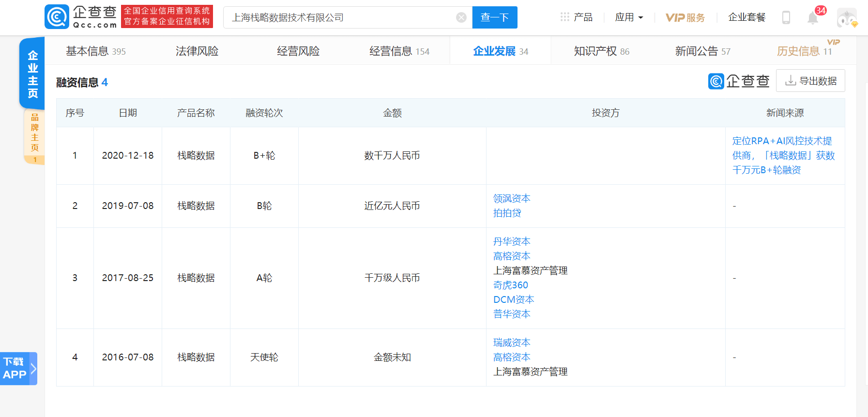The image size is (868, 417).
Task: Switch to the 经营风险 tab
Action: 298,51
